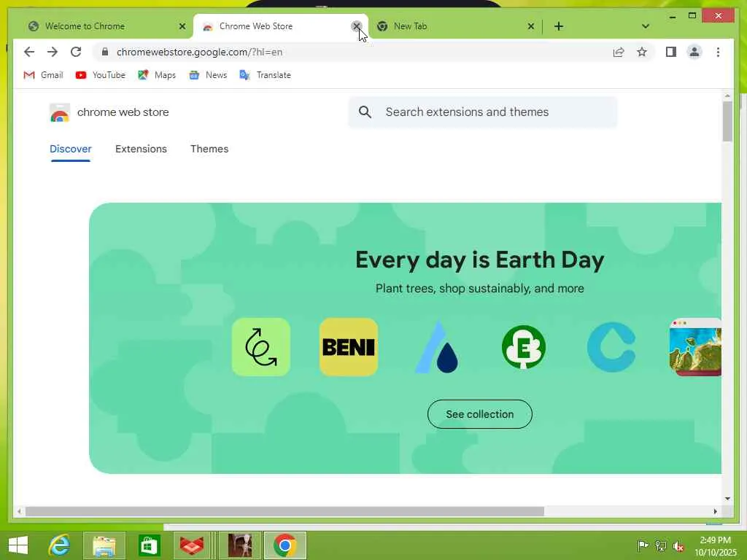Open the network tray icon
Image resolution: width=747 pixels, height=560 pixels.
click(660, 546)
